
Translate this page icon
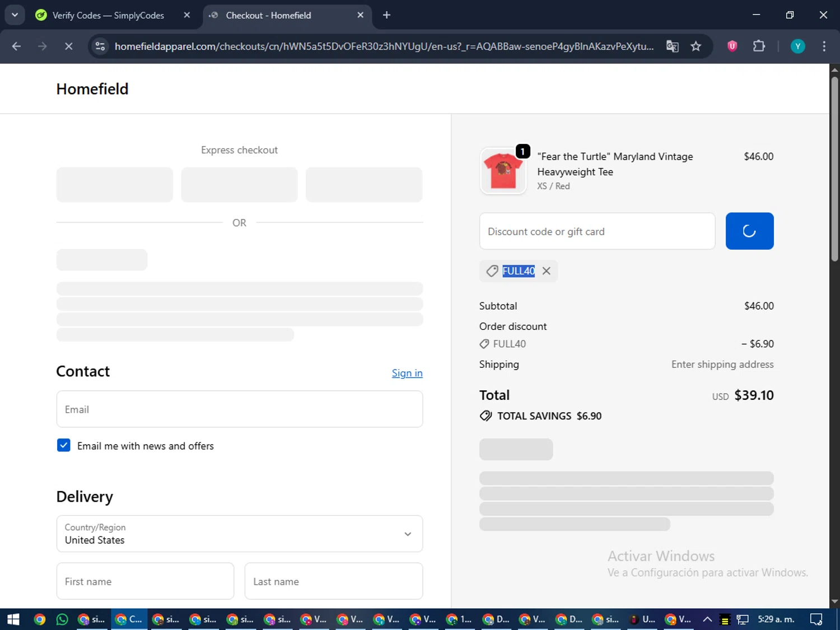(672, 46)
